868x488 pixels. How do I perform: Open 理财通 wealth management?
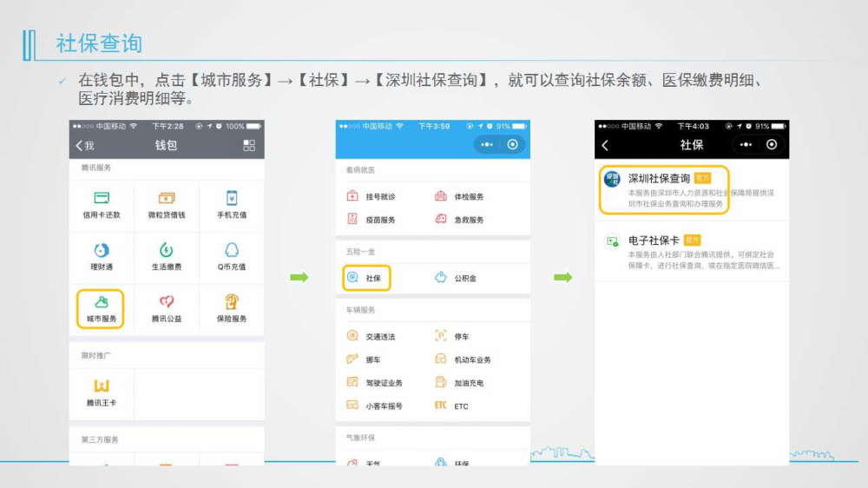102,256
